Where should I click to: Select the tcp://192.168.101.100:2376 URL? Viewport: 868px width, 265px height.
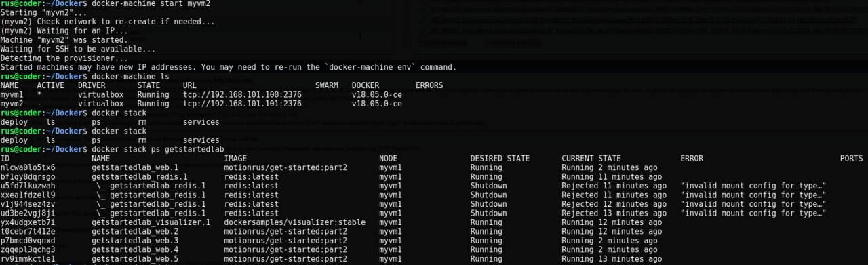[242, 95]
